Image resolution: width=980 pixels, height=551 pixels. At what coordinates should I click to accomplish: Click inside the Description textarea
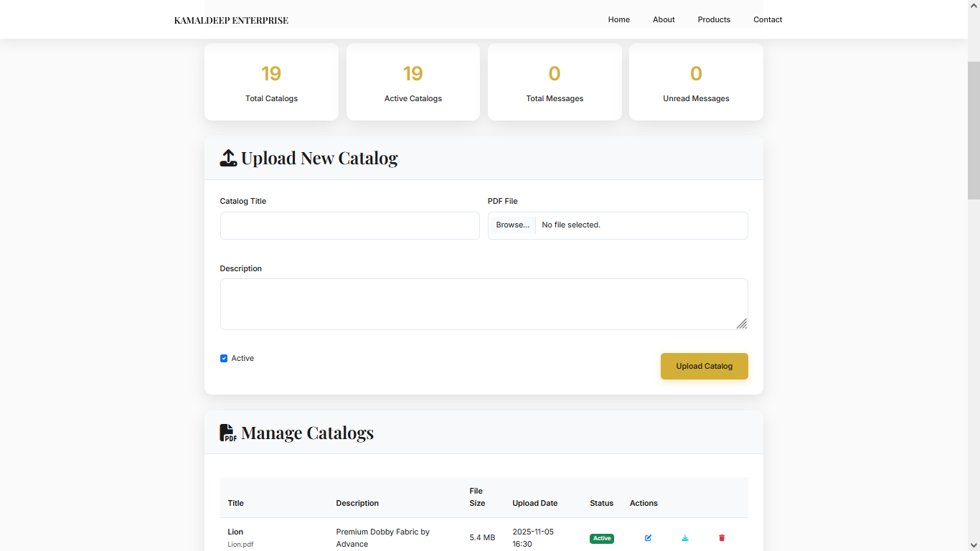[484, 304]
